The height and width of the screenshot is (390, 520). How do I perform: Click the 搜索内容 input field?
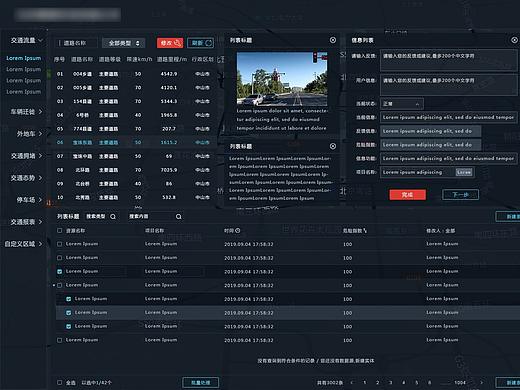[x=155, y=217]
